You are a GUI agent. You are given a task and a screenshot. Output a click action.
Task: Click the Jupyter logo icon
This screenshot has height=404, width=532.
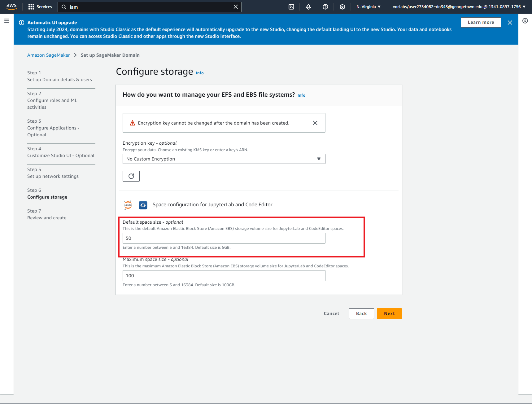click(128, 205)
